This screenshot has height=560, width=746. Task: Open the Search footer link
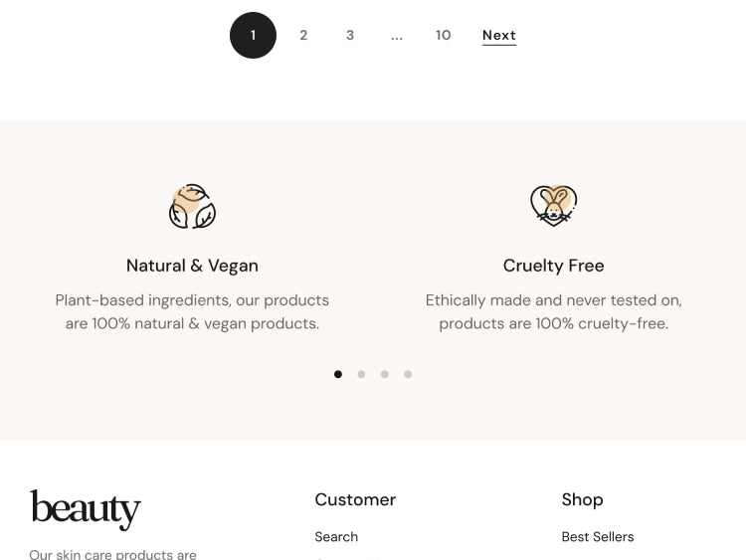point(336,537)
